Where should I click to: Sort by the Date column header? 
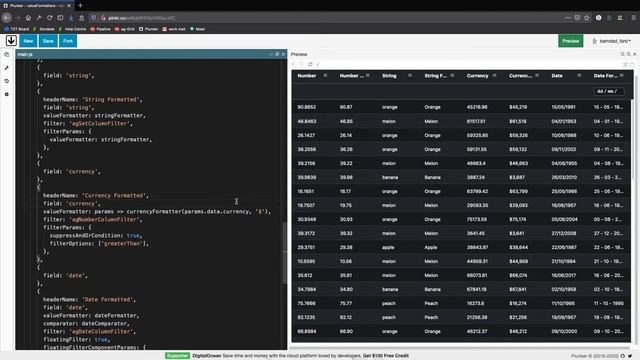(x=557, y=76)
